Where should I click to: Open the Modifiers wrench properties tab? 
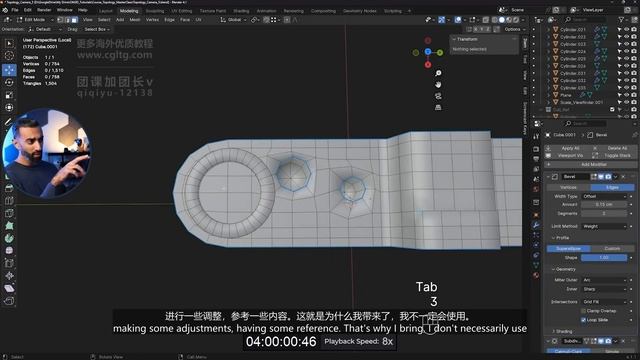(x=536, y=225)
